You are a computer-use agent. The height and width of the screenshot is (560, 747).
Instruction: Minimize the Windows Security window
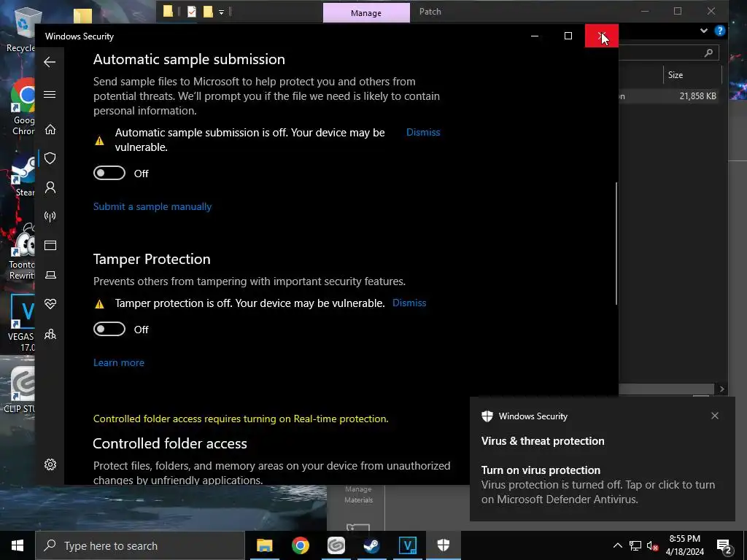click(x=535, y=36)
